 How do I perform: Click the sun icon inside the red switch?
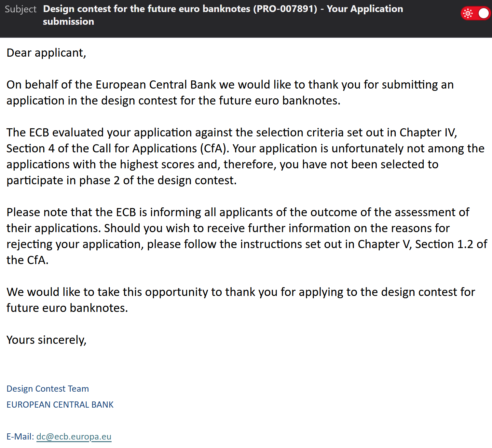coord(468,13)
